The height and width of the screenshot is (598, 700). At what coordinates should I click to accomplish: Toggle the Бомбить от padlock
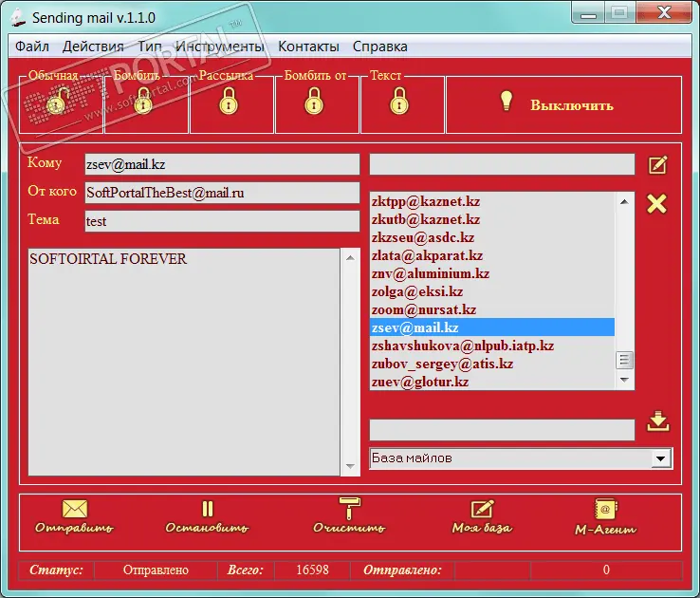[x=314, y=101]
